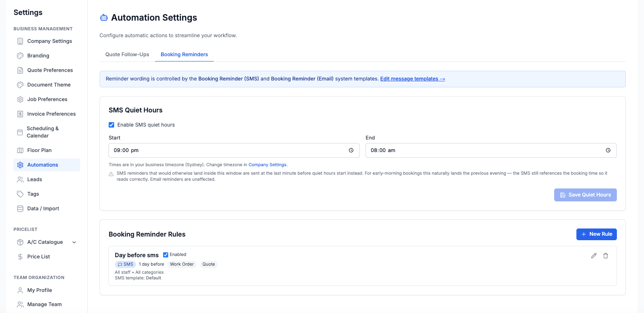Click the Quote tag on the rule
Image resolution: width=644 pixels, height=313 pixels.
pos(209,264)
